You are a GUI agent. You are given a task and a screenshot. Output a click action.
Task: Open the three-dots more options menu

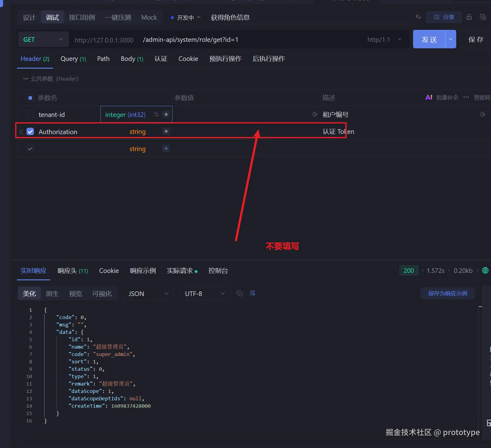tap(466, 97)
